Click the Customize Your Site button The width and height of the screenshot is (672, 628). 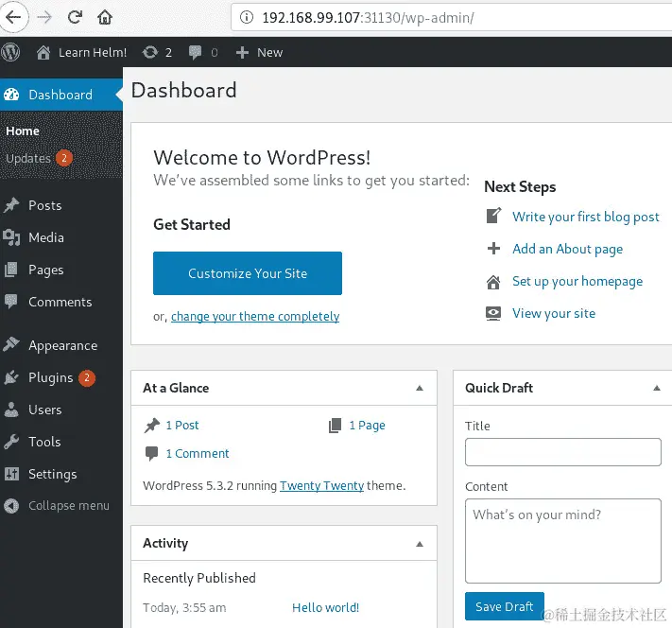coord(248,273)
